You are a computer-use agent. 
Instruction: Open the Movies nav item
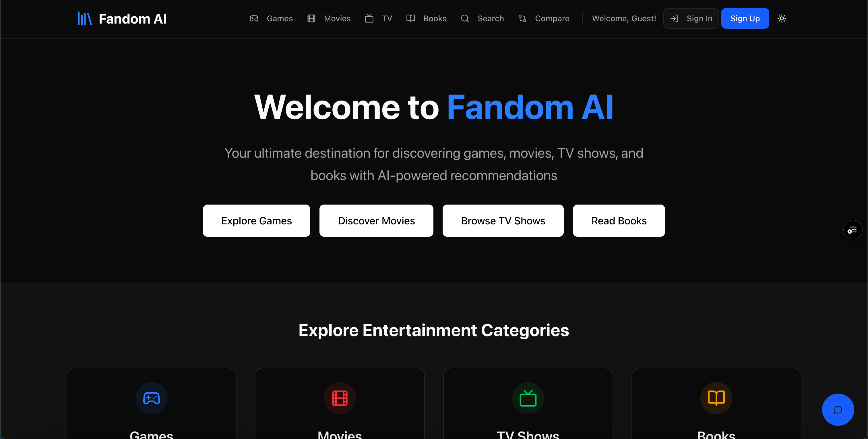pyautogui.click(x=329, y=19)
